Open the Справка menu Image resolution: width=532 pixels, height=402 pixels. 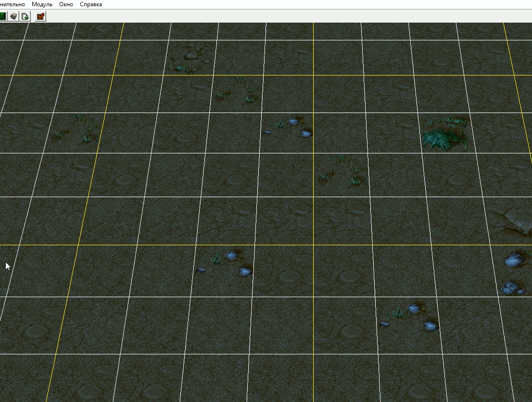coord(91,4)
